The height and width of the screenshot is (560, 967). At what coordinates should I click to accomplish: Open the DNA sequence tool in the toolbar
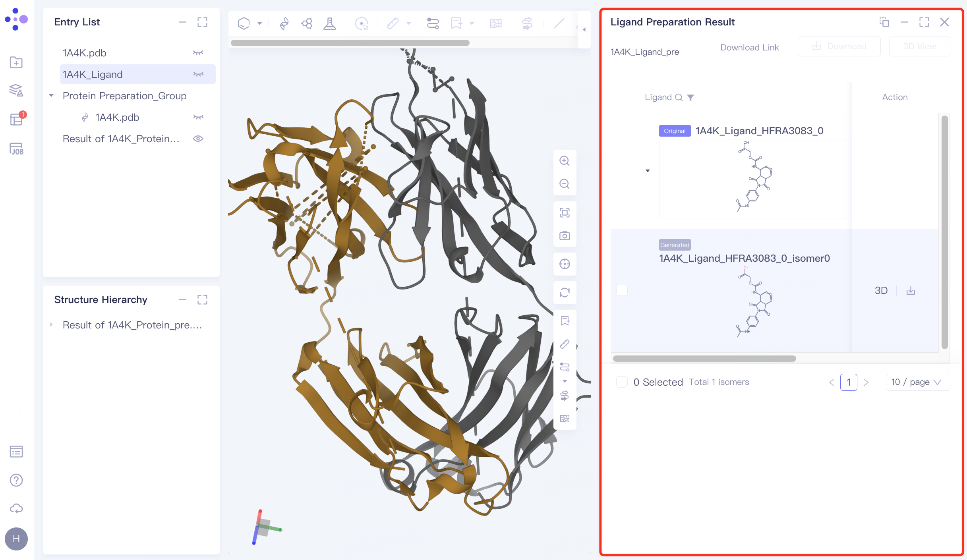[x=284, y=23]
